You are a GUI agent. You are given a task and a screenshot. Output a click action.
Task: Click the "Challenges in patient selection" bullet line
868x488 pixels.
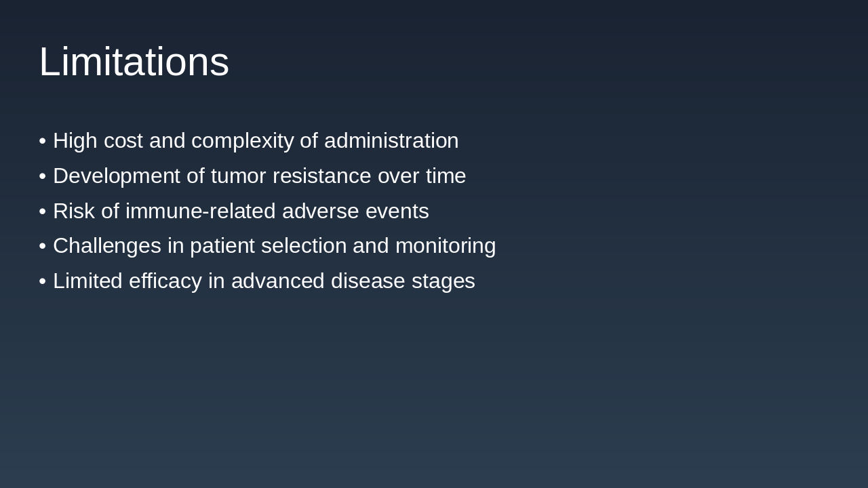coord(274,245)
